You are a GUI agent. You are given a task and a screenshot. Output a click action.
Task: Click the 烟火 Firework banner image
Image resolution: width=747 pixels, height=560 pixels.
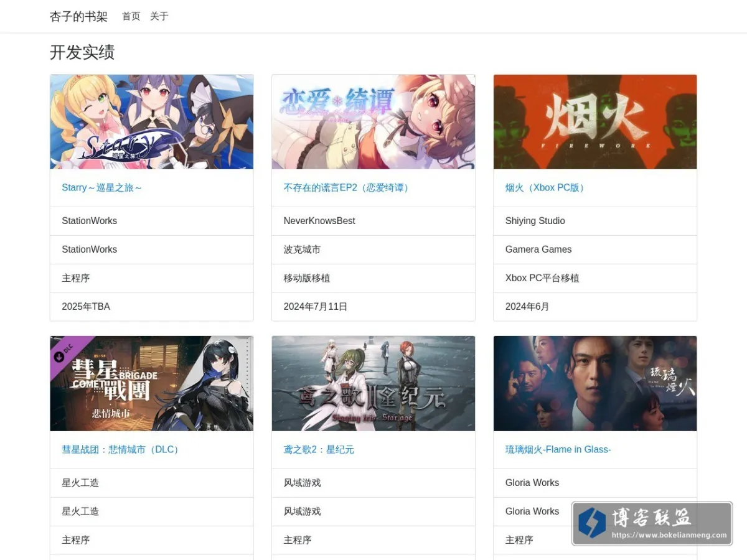click(595, 122)
